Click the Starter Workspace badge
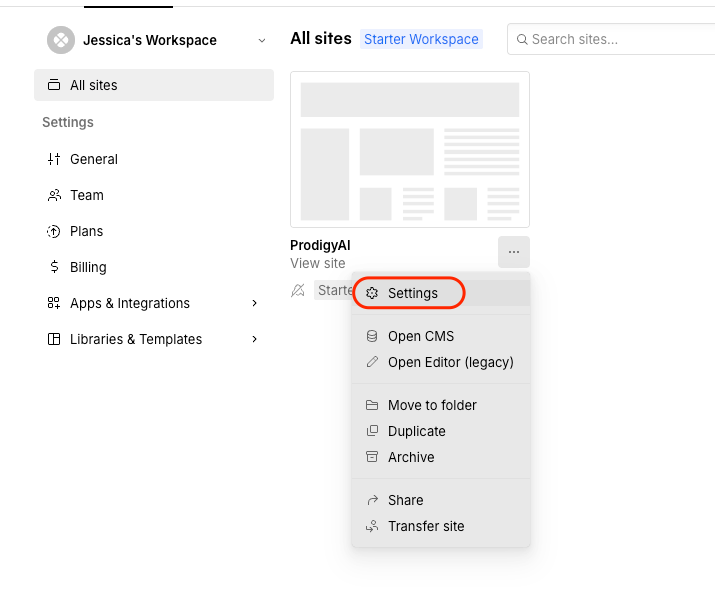 (x=421, y=39)
